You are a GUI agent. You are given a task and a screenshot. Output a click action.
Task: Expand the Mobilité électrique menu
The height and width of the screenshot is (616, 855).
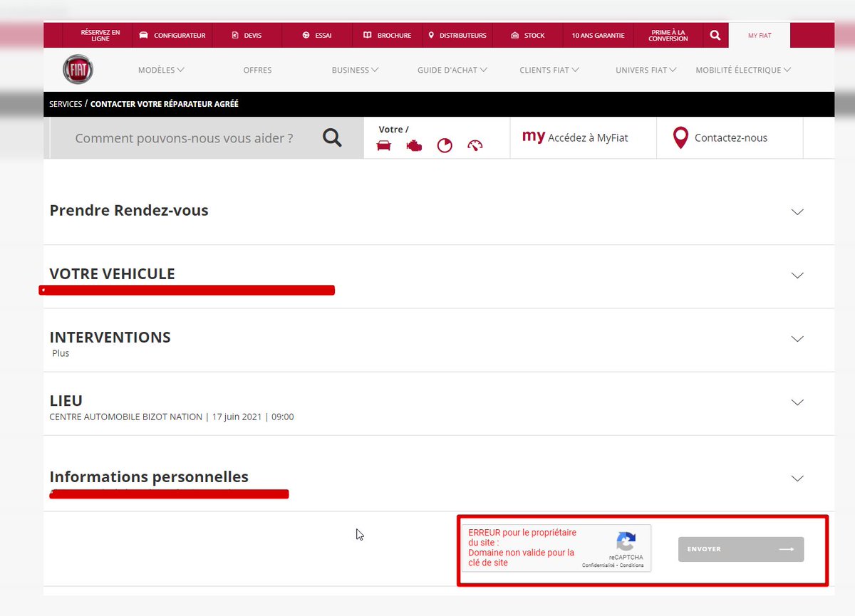[743, 70]
